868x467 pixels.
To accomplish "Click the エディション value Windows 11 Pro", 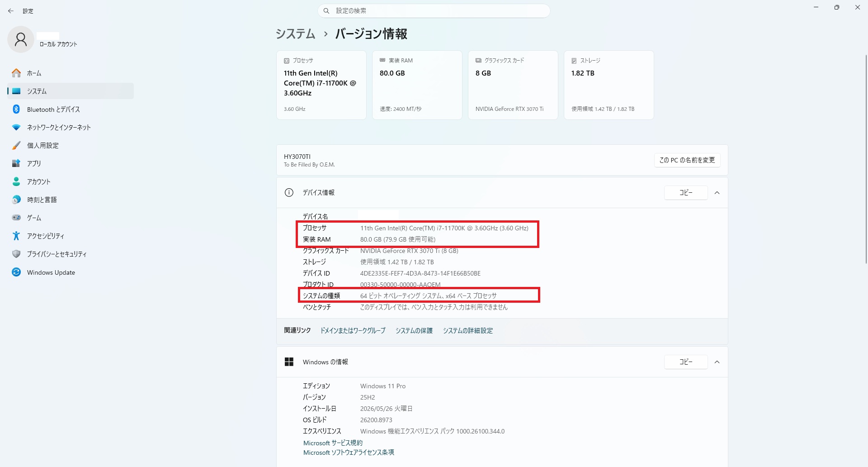I will [383, 386].
